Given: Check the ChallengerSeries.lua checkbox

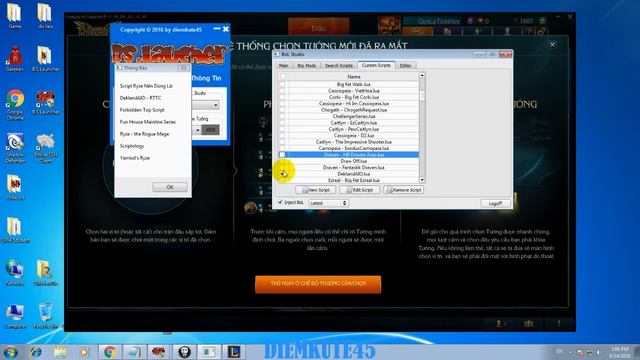Looking at the screenshot, I should pos(282,116).
